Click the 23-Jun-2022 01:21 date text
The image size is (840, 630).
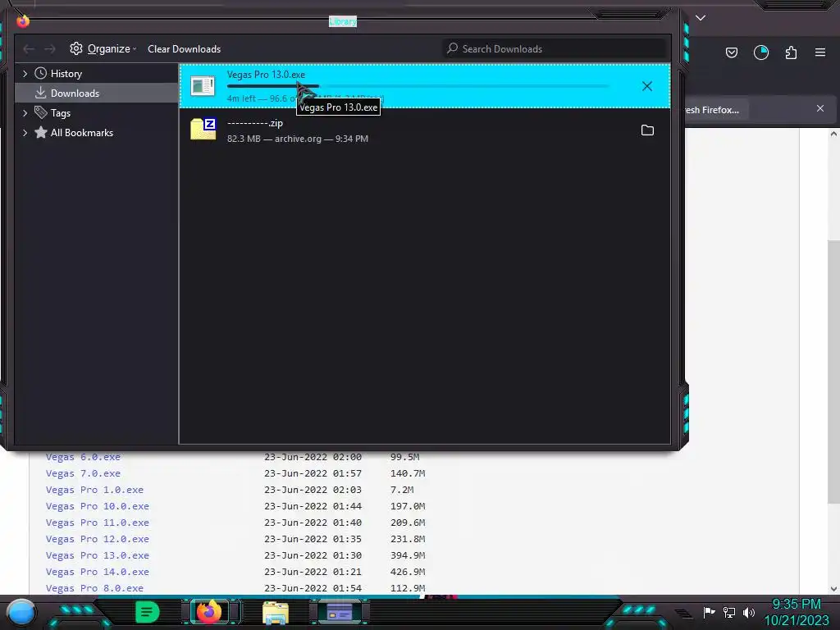pyautogui.click(x=313, y=572)
